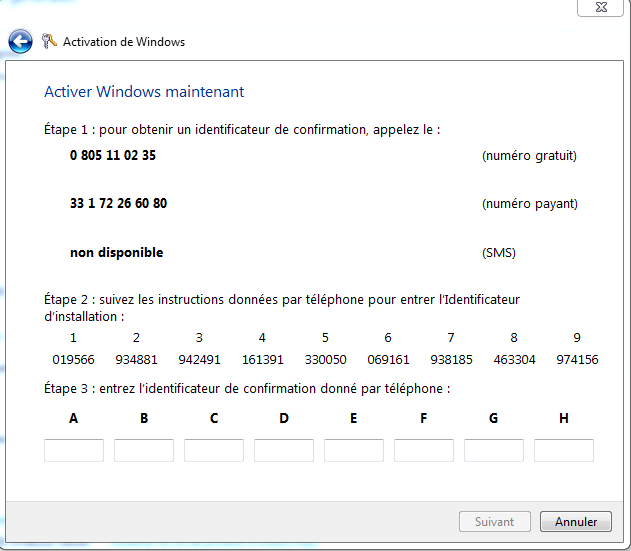Click the 'Activer Windows maintenant' heading
The height and width of the screenshot is (551, 631).
coord(144,92)
